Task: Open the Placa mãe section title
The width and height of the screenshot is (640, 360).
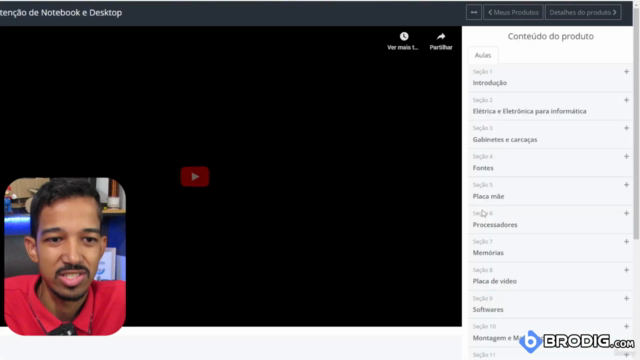Action: [488, 196]
